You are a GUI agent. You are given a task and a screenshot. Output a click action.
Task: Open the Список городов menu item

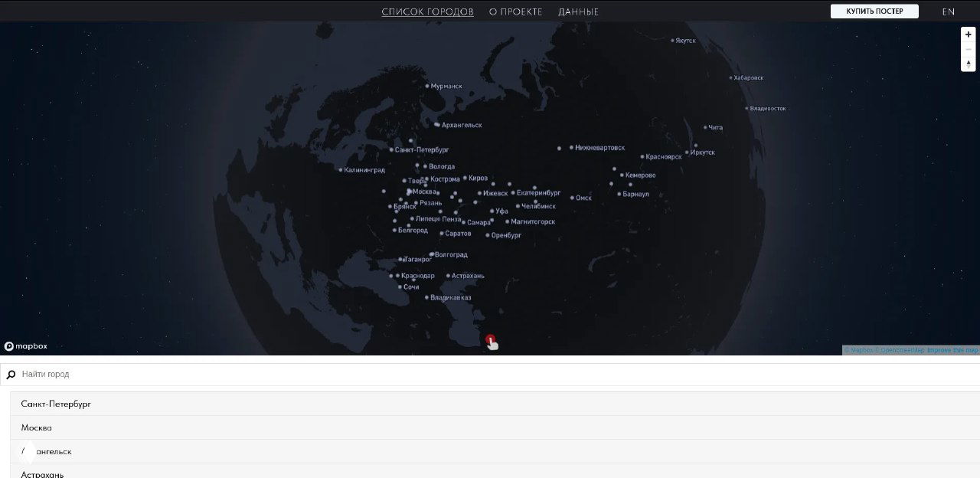coord(427,11)
